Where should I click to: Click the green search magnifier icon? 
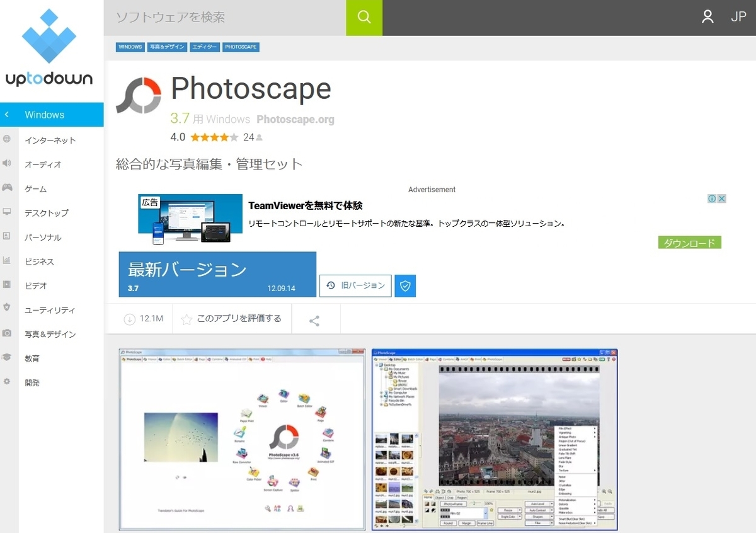[364, 18]
